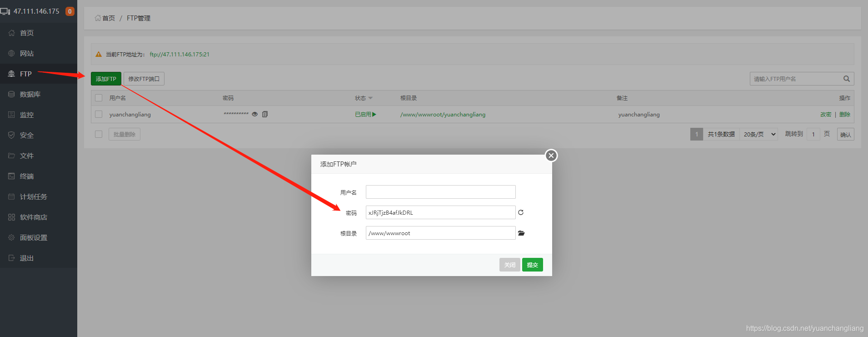Screen dimensions: 868x337
Task: Click the folder icon beside 文件
Action: pos(11,156)
